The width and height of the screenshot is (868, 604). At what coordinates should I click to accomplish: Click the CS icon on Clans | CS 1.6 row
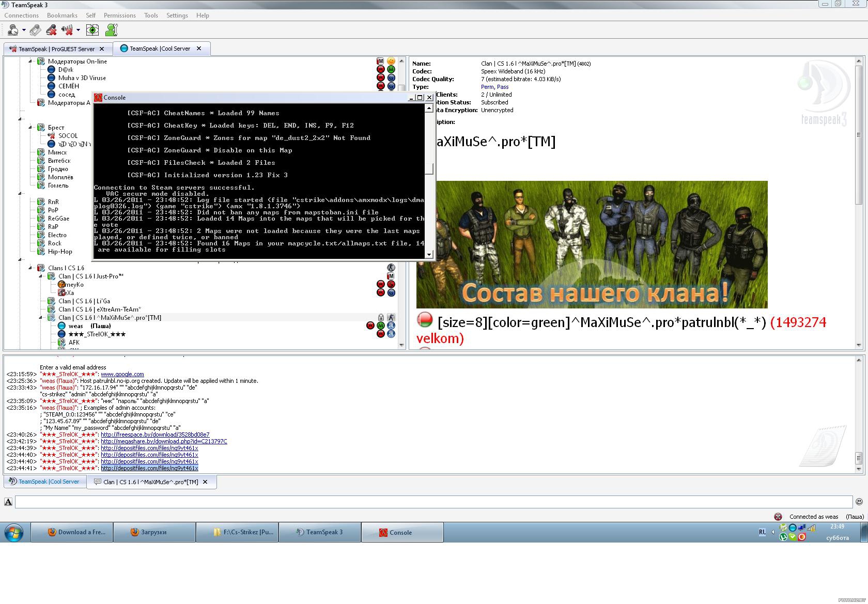pyautogui.click(x=391, y=268)
